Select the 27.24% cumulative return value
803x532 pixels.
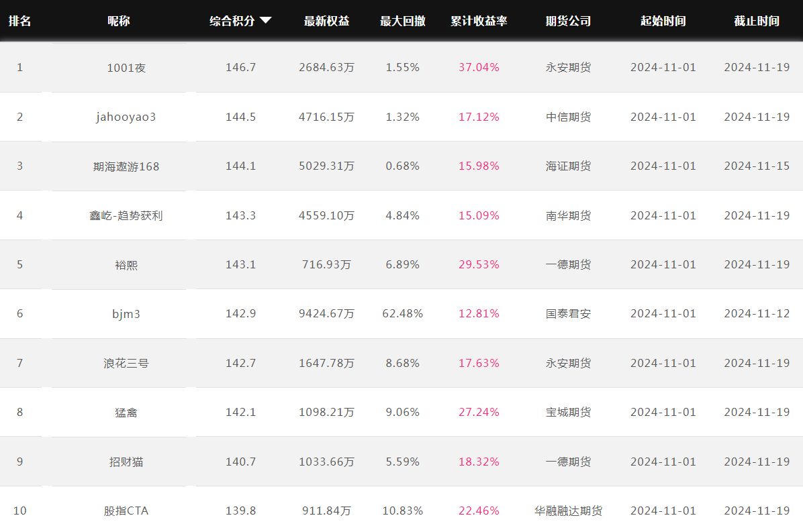coord(479,413)
